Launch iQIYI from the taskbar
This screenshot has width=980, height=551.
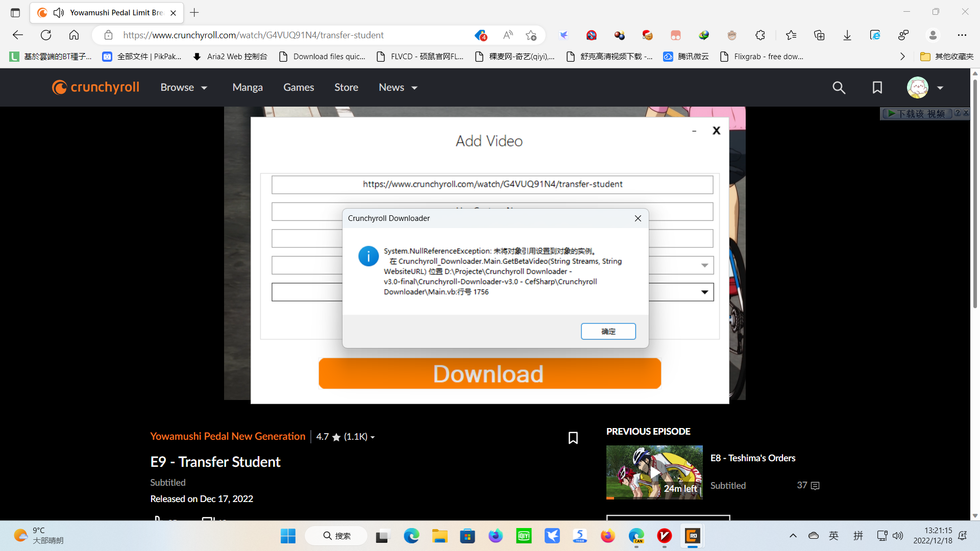(x=524, y=536)
